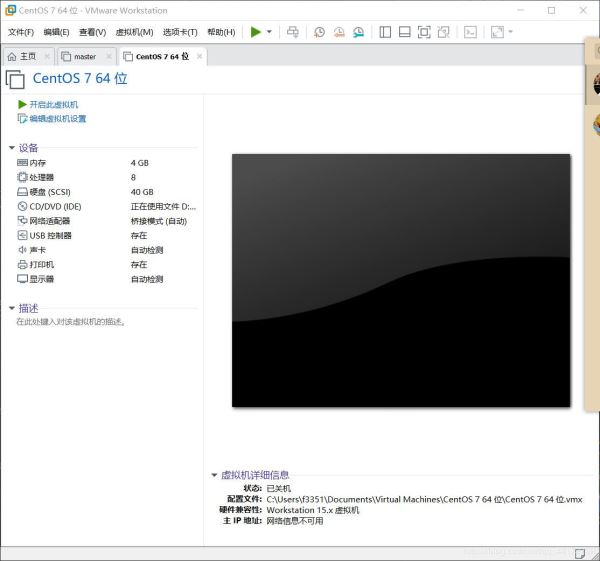Close the CentOS 7 64 位 tab
Viewport: 600px width, 561px height.
coord(199,57)
